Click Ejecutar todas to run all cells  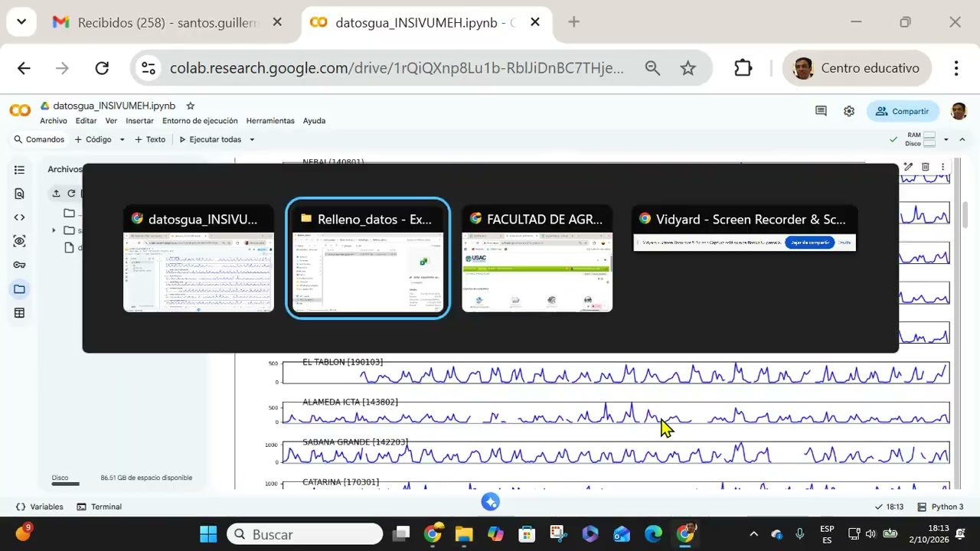pos(210,139)
